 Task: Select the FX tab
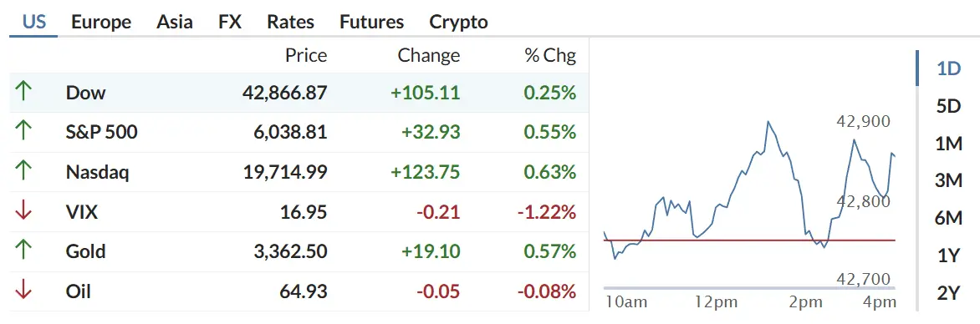(x=230, y=22)
